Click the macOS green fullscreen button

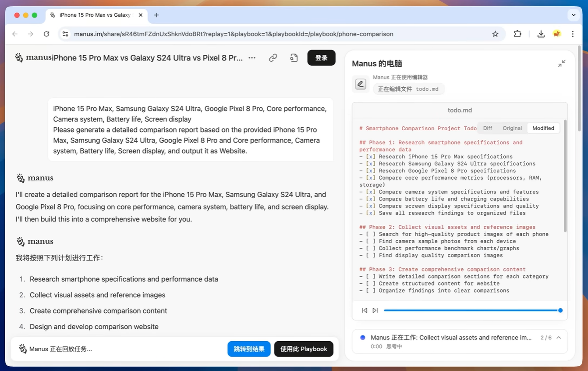pos(35,15)
